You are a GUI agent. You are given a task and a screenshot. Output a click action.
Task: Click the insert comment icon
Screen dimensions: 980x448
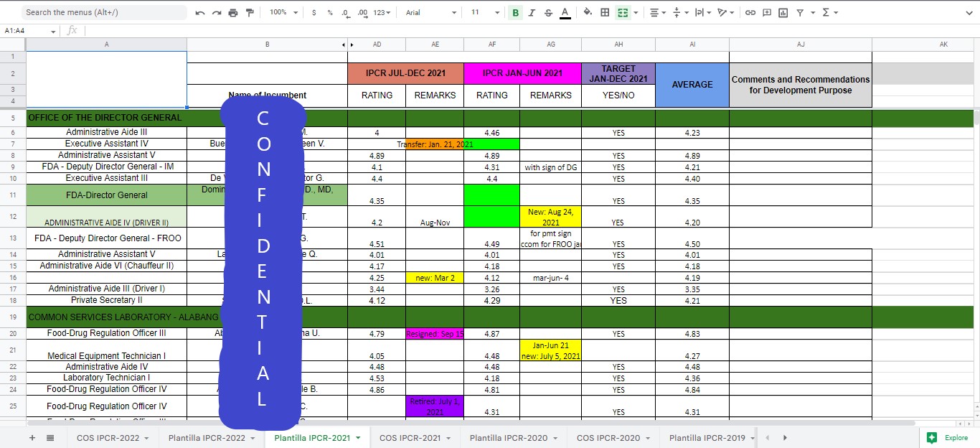point(767,12)
